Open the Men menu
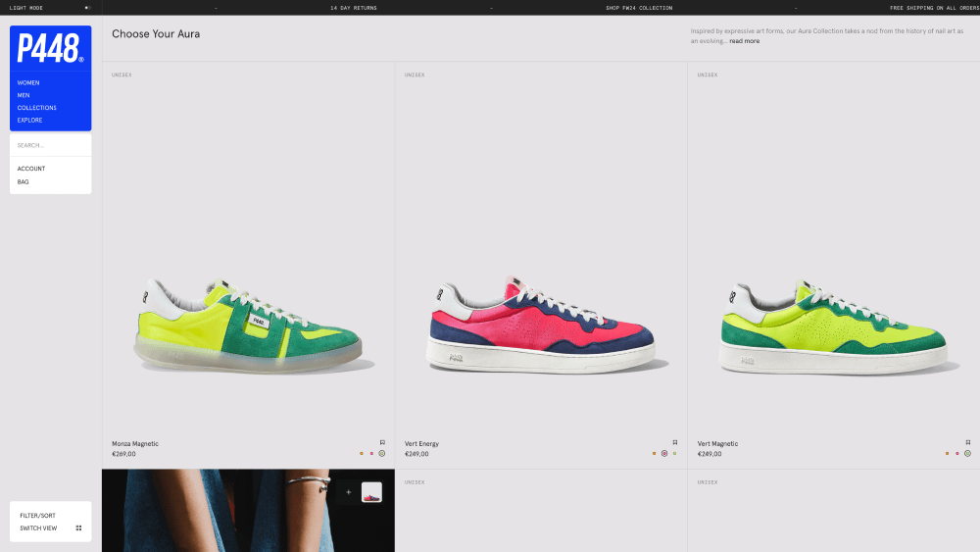 pyautogui.click(x=24, y=95)
